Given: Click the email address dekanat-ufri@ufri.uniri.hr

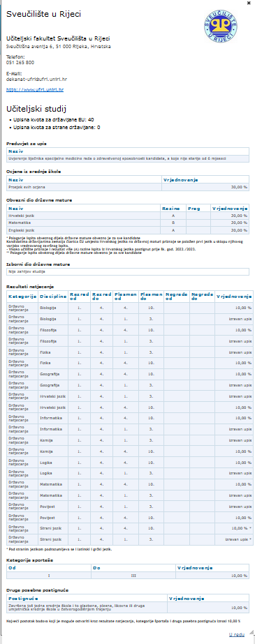Looking at the screenshot, I should point(36,79).
